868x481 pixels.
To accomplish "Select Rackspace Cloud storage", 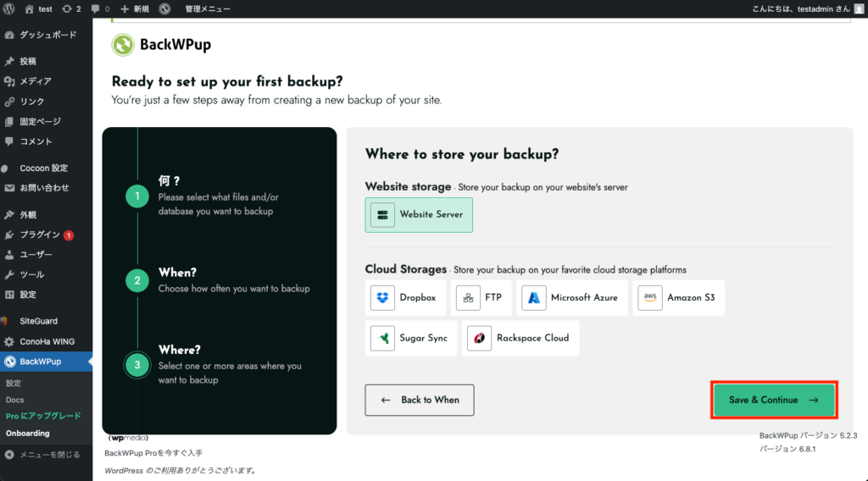I will [x=520, y=339].
